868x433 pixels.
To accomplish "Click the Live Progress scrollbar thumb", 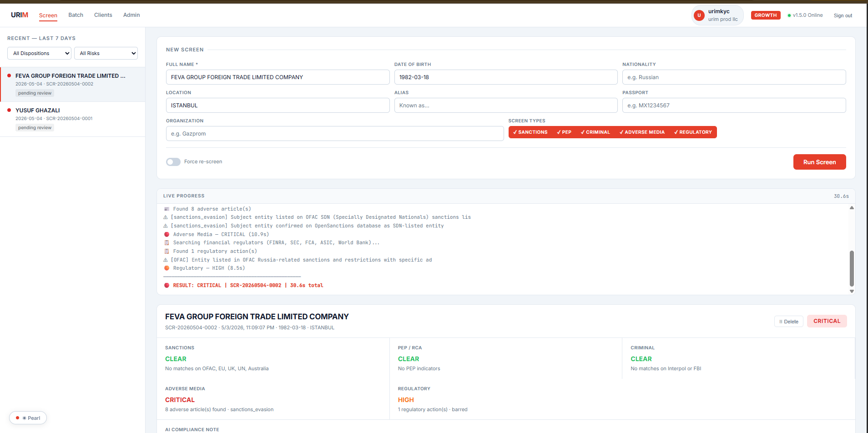I will point(852,268).
